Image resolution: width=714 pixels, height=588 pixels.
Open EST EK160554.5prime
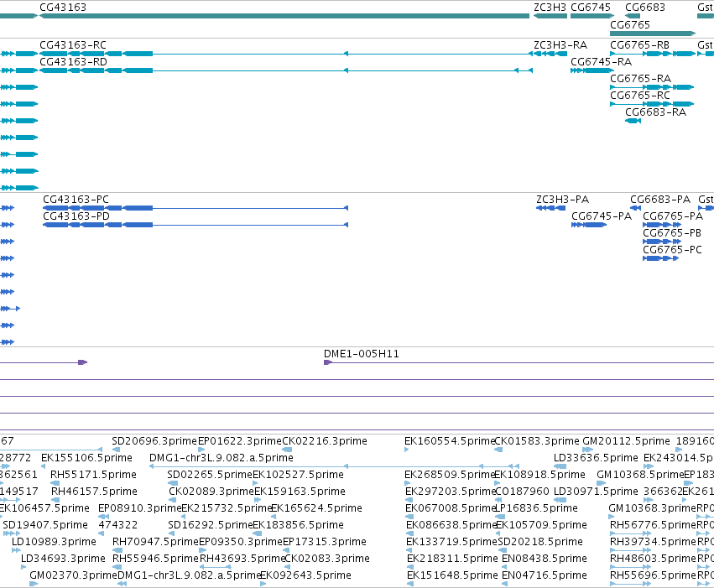[x=450, y=441]
